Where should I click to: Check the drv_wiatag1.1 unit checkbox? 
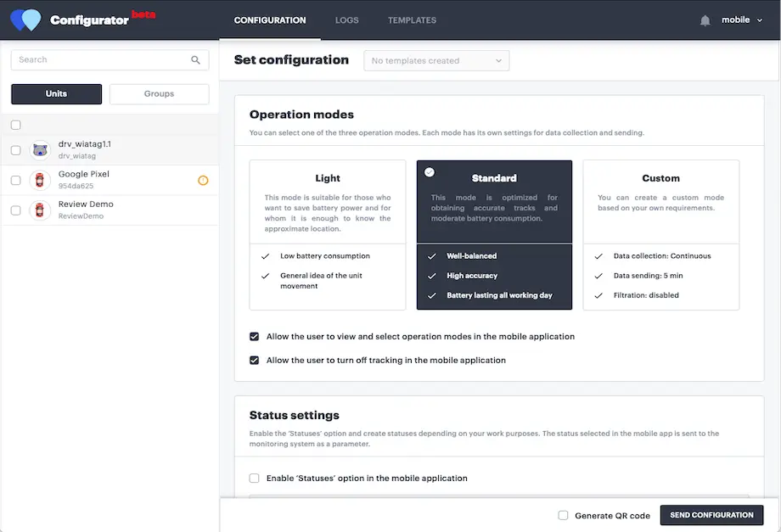tap(16, 150)
